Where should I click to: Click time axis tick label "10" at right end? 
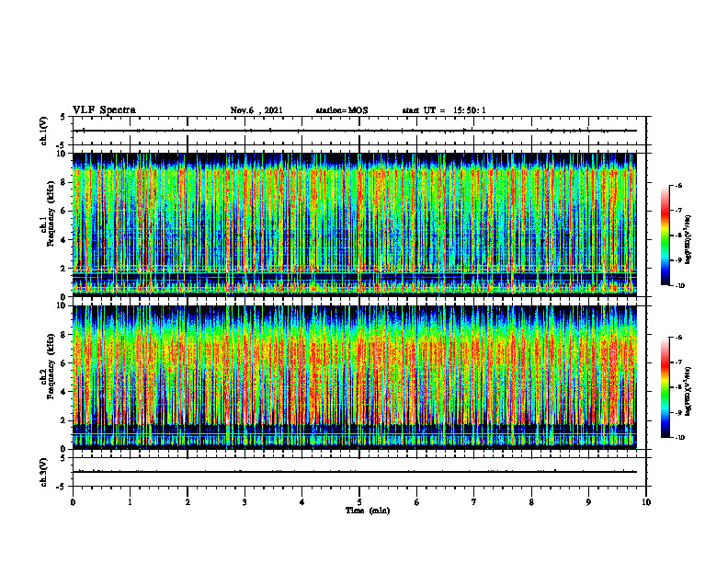[646, 502]
